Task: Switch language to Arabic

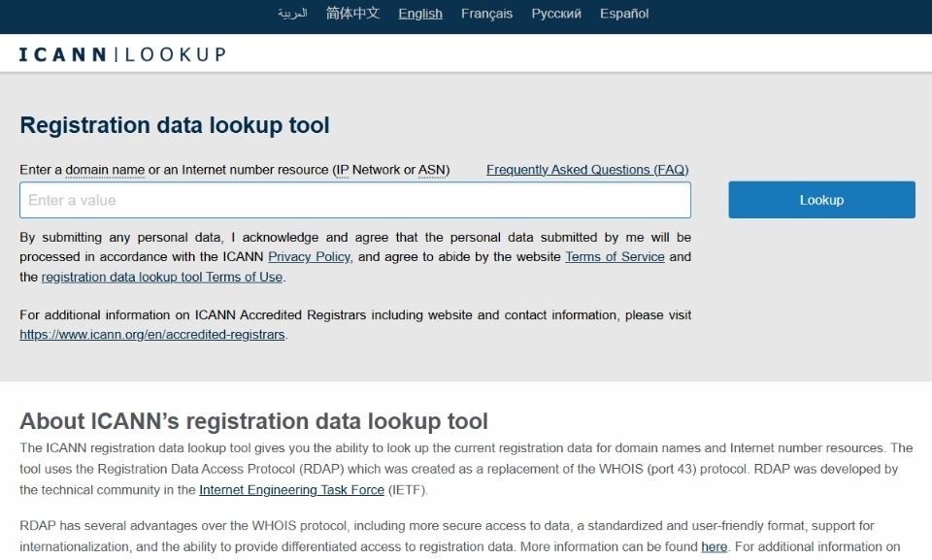Action: 292,13
